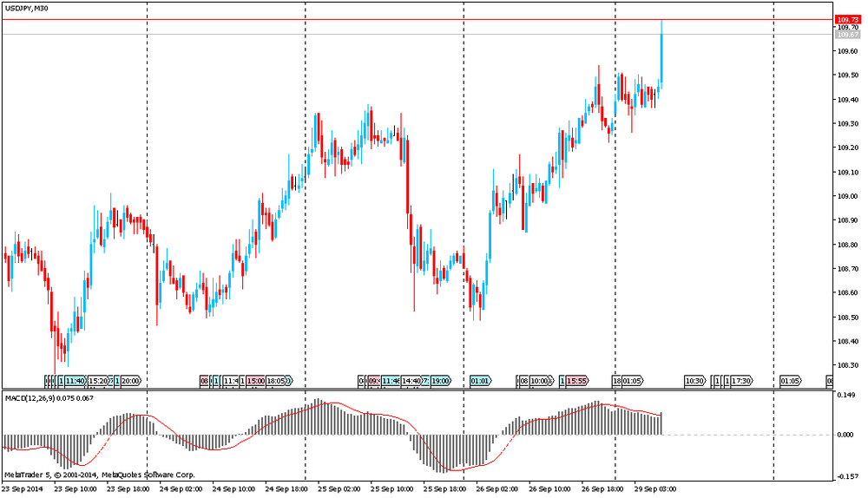Select the red 109.73 price level label
The image size is (868, 498).
click(x=846, y=19)
